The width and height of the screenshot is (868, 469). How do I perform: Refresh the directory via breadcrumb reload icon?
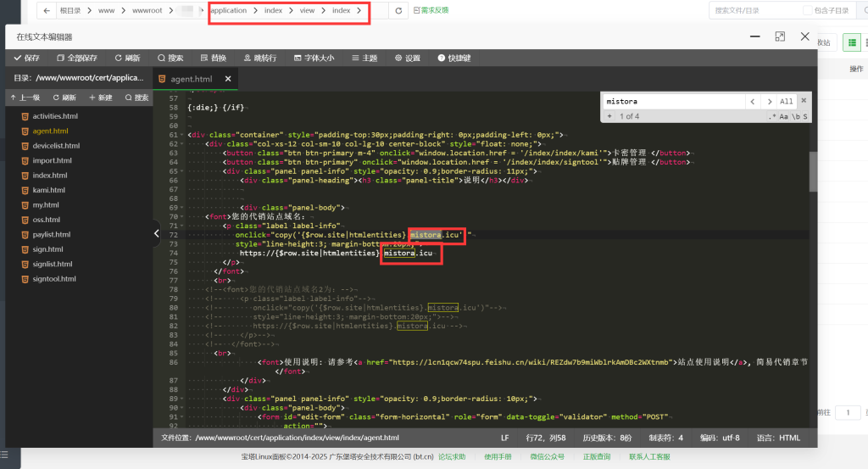(398, 10)
